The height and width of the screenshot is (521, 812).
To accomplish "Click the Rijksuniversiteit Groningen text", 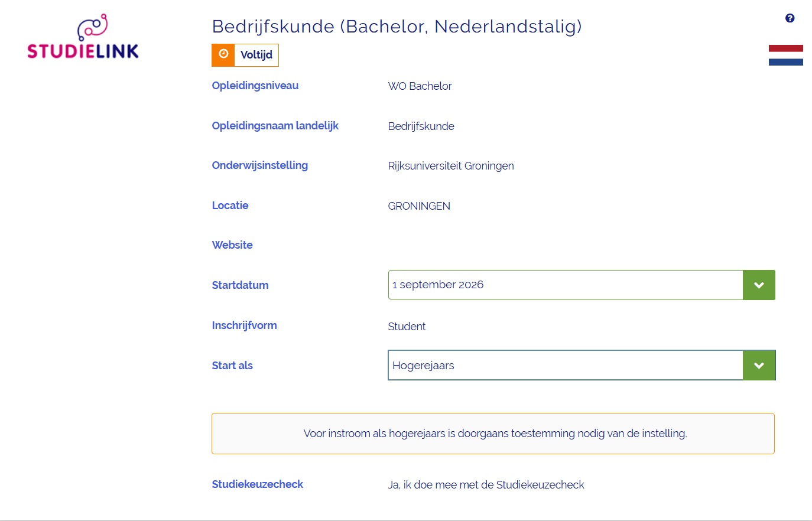I will [451, 165].
